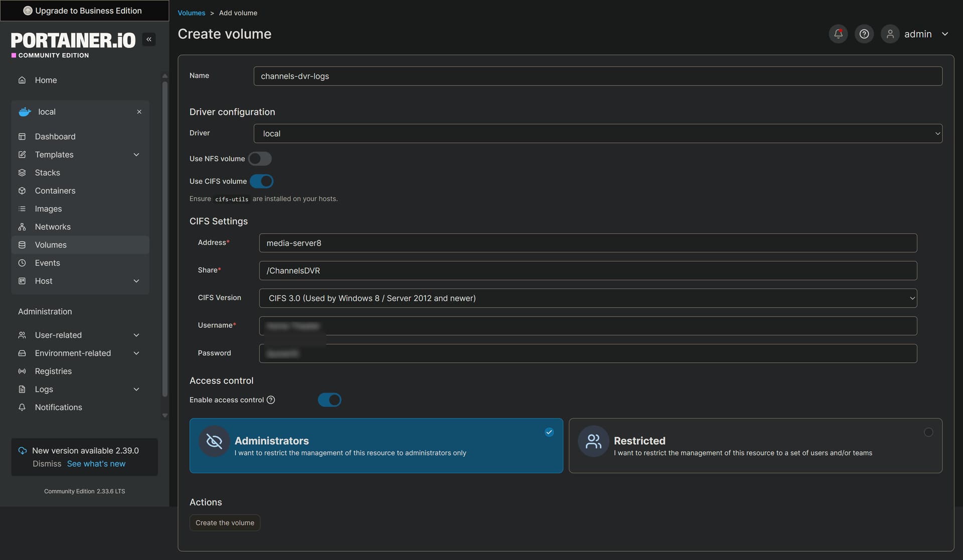Turn off Enable access control switch
Screen dimensions: 963x560
tap(330, 400)
